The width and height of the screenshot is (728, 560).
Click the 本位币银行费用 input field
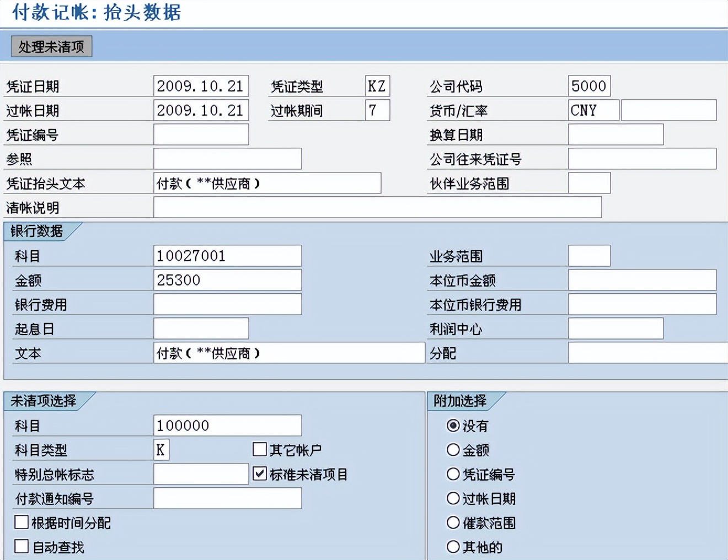(x=641, y=304)
